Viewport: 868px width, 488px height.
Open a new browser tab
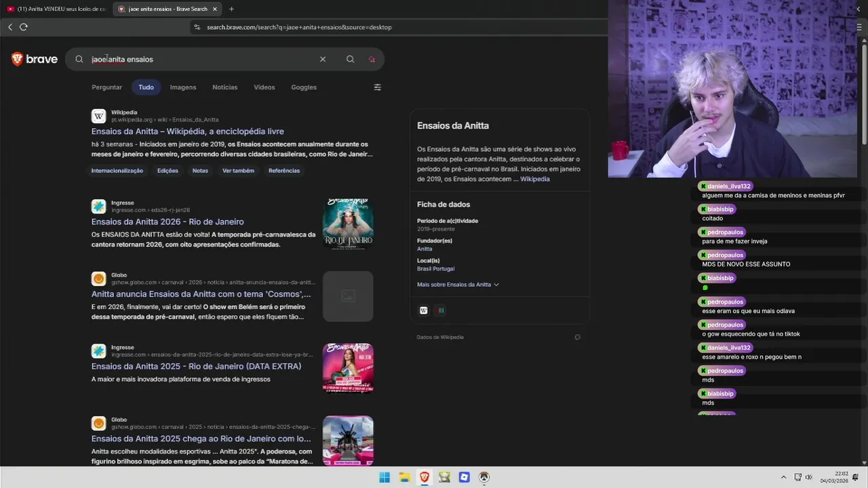click(231, 9)
